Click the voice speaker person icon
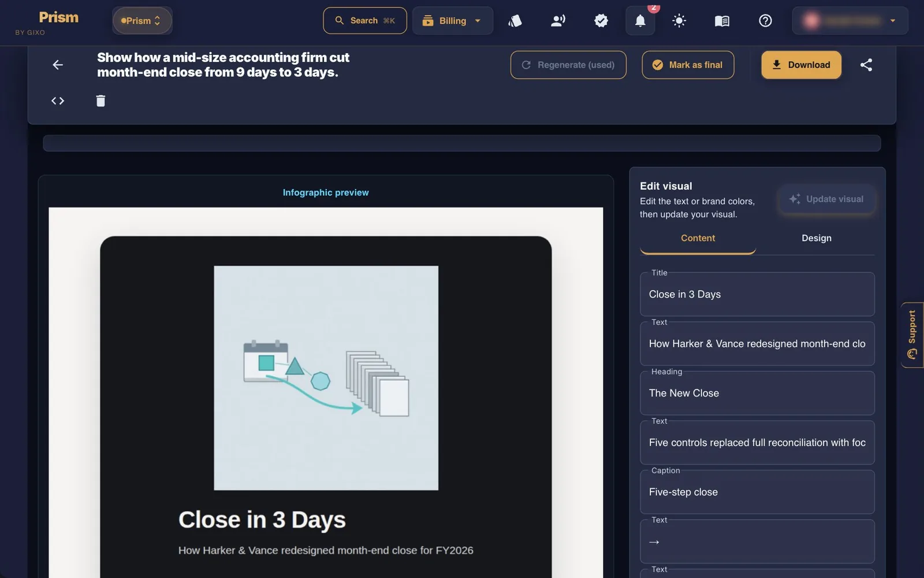 [x=558, y=21]
